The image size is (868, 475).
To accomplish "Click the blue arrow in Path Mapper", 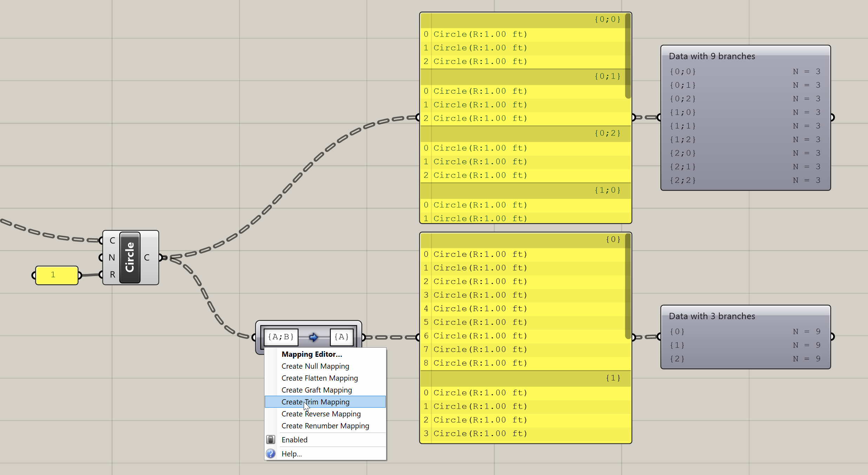I will 314,337.
